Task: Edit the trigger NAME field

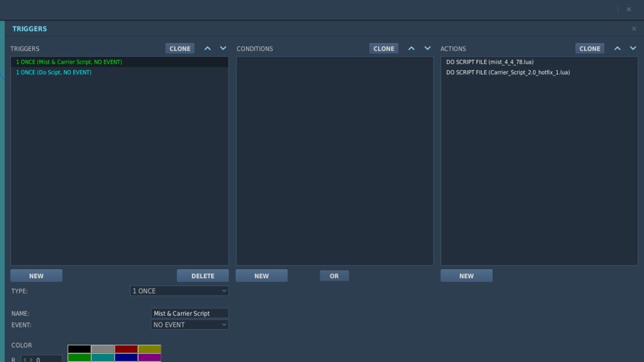Action: pyautogui.click(x=189, y=313)
